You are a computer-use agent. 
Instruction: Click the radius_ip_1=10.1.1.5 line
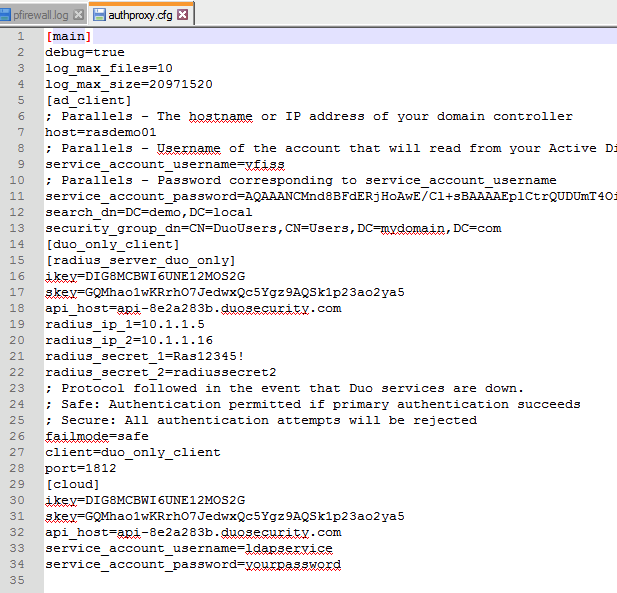[125, 324]
